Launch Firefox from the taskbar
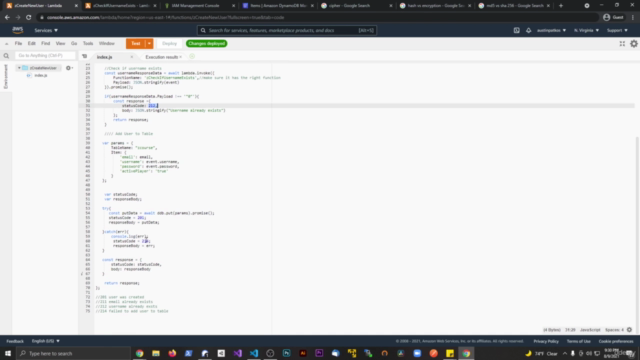This screenshot has width=640, height=360. pyautogui.click(x=172, y=353)
